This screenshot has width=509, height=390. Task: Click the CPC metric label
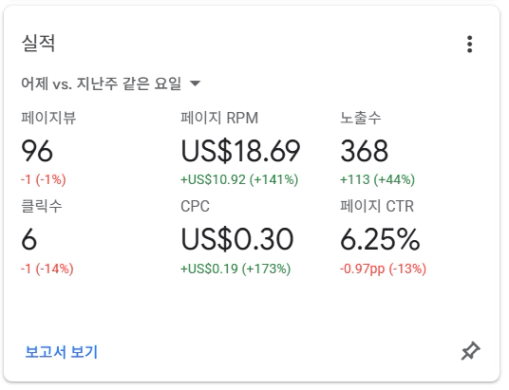click(x=195, y=206)
